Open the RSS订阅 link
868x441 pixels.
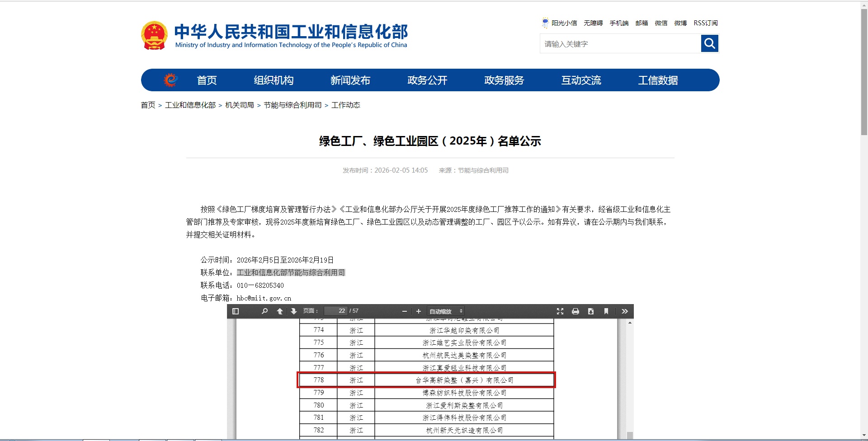[x=705, y=23]
